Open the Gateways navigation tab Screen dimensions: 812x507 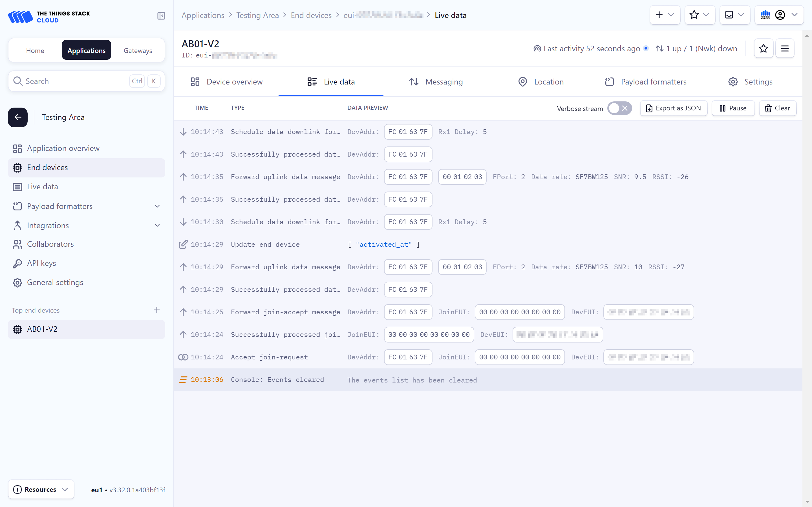(x=138, y=50)
